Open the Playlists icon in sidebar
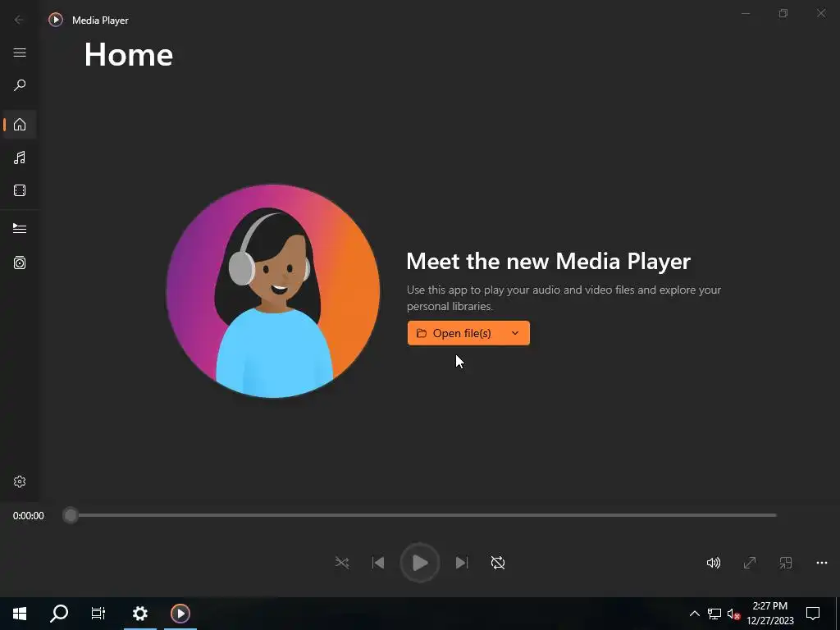Image resolution: width=840 pixels, height=630 pixels. pos(20,262)
